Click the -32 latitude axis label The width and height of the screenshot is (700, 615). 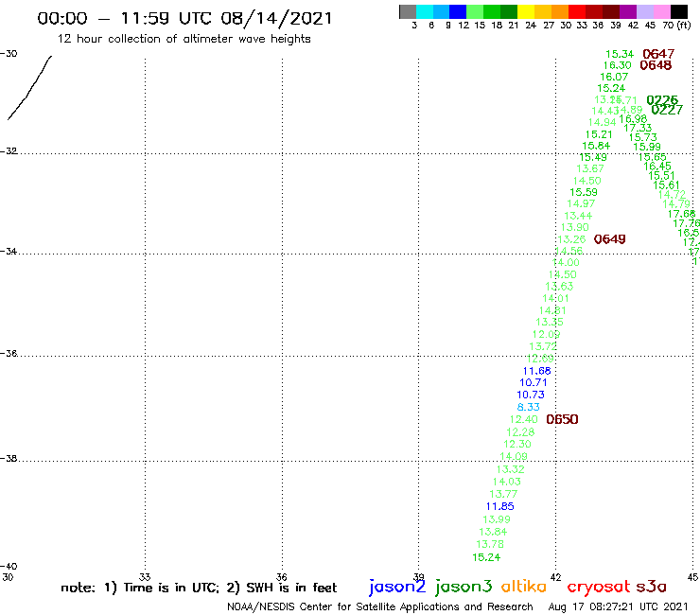(x=9, y=151)
